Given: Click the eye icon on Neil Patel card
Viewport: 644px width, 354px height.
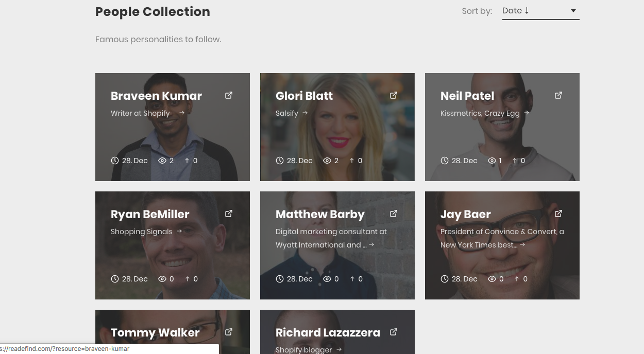Looking at the screenshot, I should 493,160.
